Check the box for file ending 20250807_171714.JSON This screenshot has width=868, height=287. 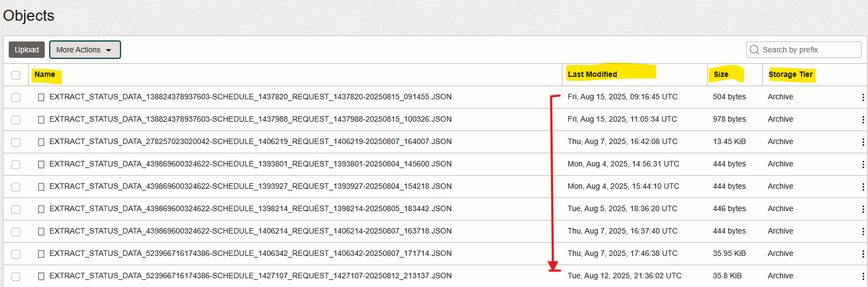[16, 254]
